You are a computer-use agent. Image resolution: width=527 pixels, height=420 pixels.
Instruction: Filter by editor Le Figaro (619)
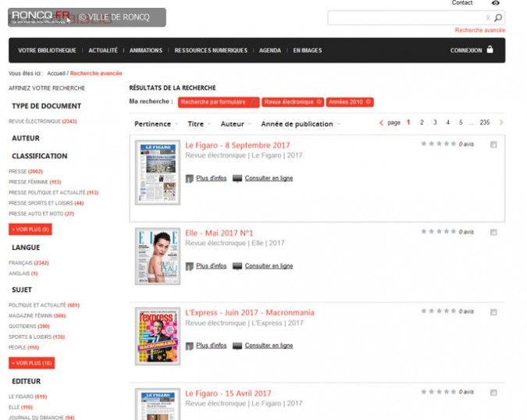(27, 397)
